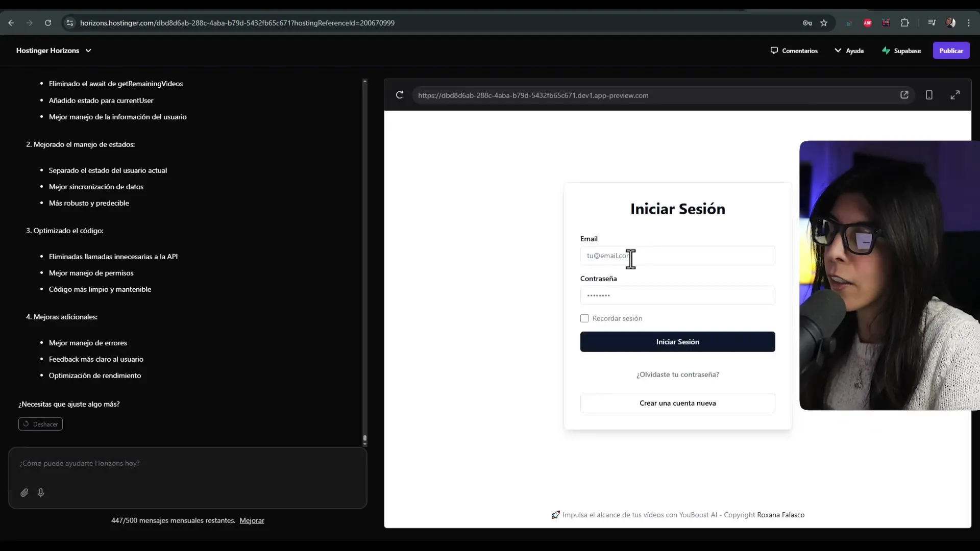
Task: Open the ¿Olvidaste tu contraseña? link
Action: [x=677, y=374]
